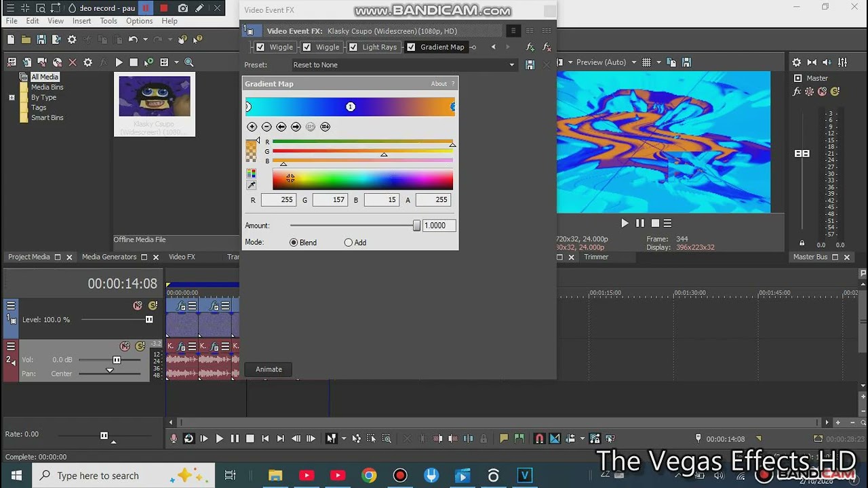868x488 pixels.
Task: Click the add gradient stop plus icon
Action: [x=252, y=127]
